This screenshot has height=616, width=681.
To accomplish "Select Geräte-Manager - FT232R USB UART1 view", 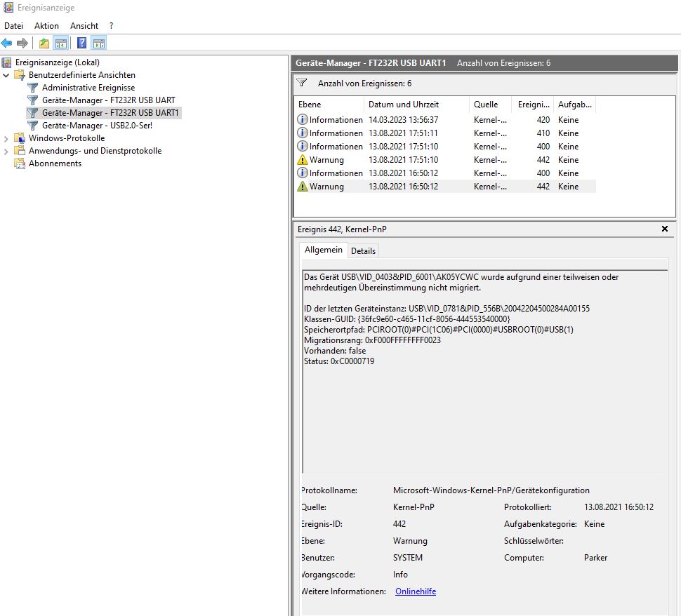I will [110, 113].
